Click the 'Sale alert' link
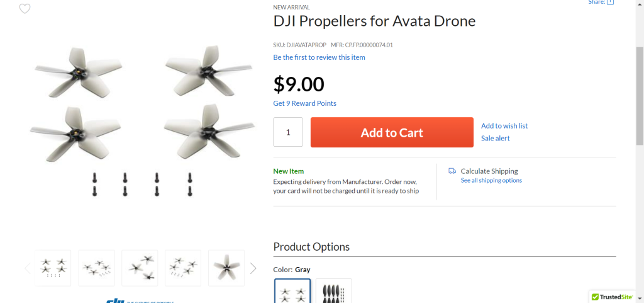Viewport: 644px width, 303px height. pyautogui.click(x=496, y=138)
